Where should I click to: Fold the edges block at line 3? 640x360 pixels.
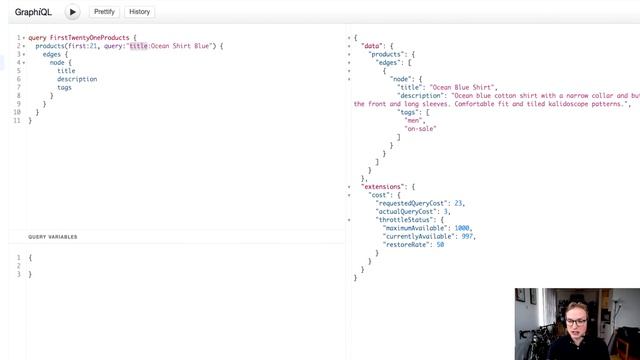pyautogui.click(x=24, y=54)
